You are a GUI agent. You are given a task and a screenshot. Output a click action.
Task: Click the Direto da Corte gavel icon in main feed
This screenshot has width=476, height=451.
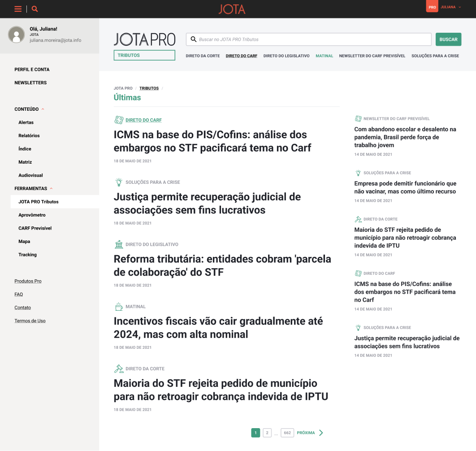[x=119, y=369]
